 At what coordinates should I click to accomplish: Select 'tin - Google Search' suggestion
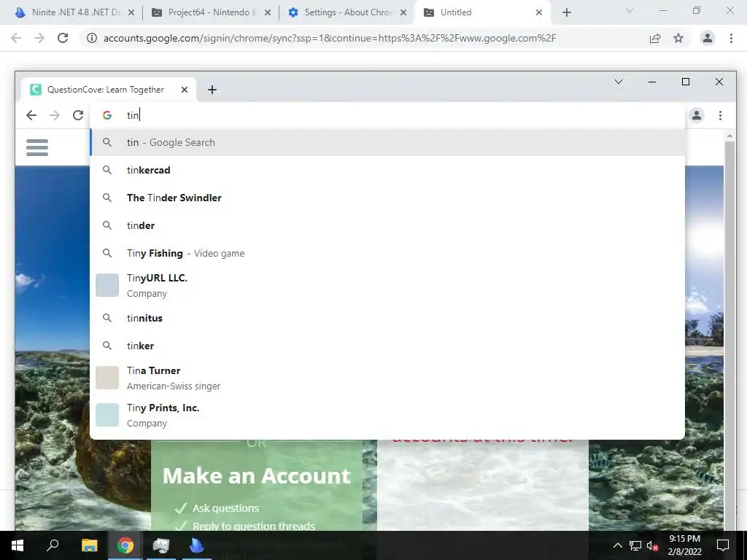click(x=387, y=142)
